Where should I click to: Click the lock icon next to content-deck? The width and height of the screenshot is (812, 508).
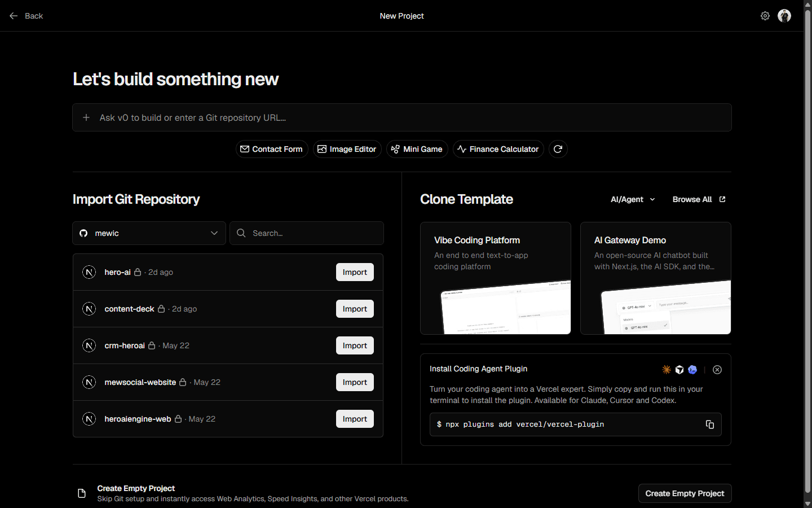point(161,309)
